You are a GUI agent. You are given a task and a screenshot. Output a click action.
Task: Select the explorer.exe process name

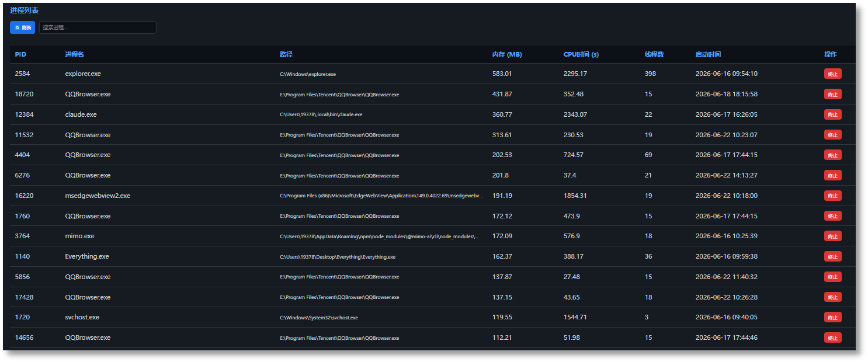(x=83, y=74)
